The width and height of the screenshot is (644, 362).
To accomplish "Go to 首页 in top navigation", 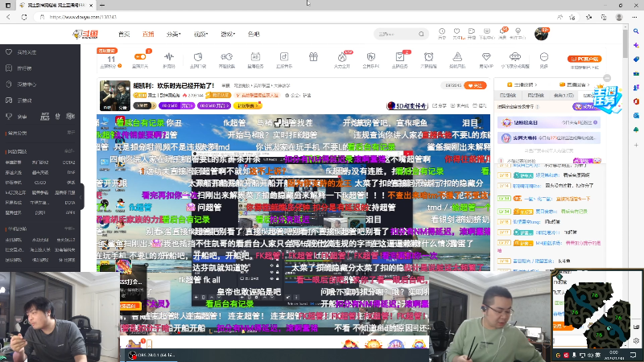I will [124, 34].
